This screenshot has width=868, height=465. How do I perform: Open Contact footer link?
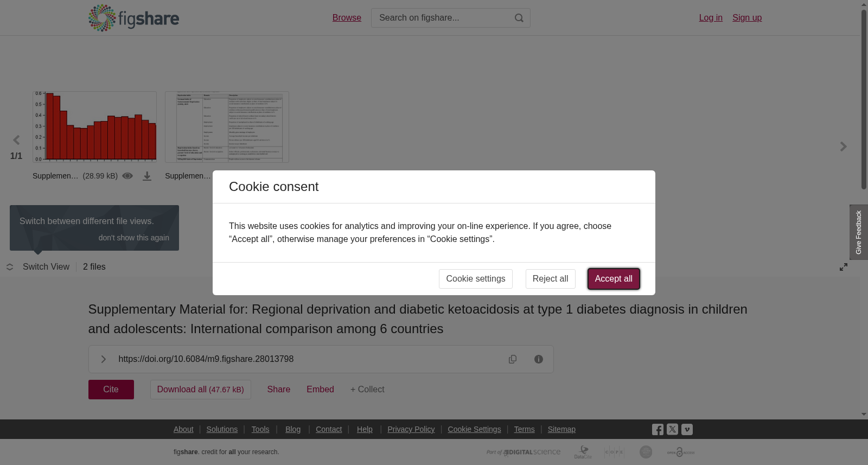click(329, 429)
